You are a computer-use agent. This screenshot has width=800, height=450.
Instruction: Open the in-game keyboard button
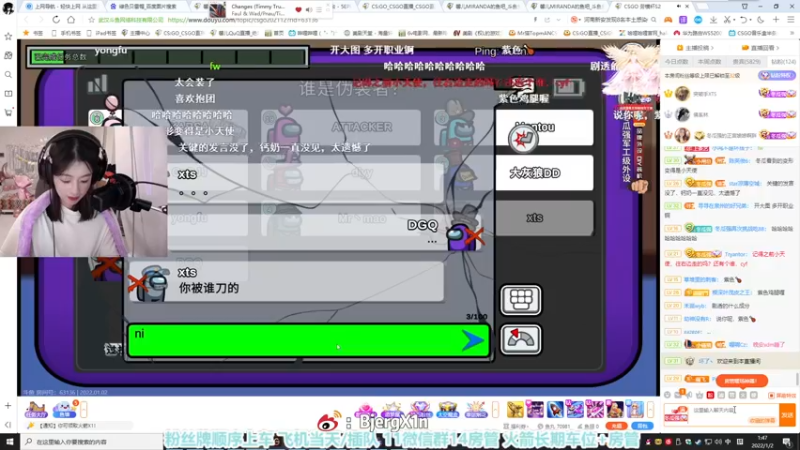520,300
